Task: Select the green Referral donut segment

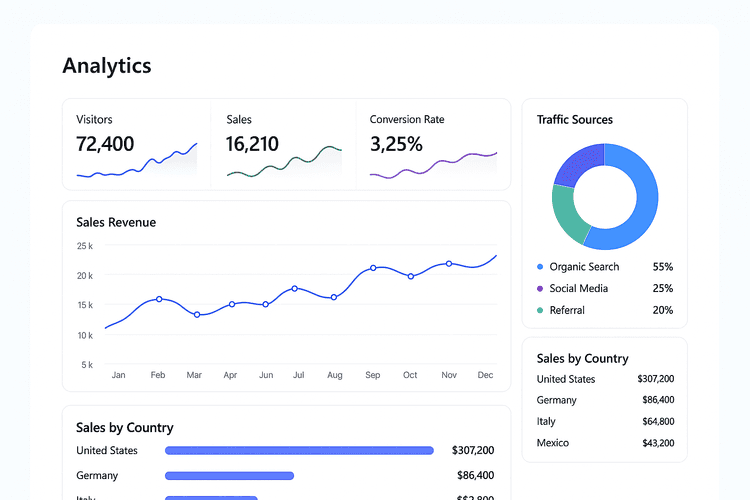Action: pos(568,214)
